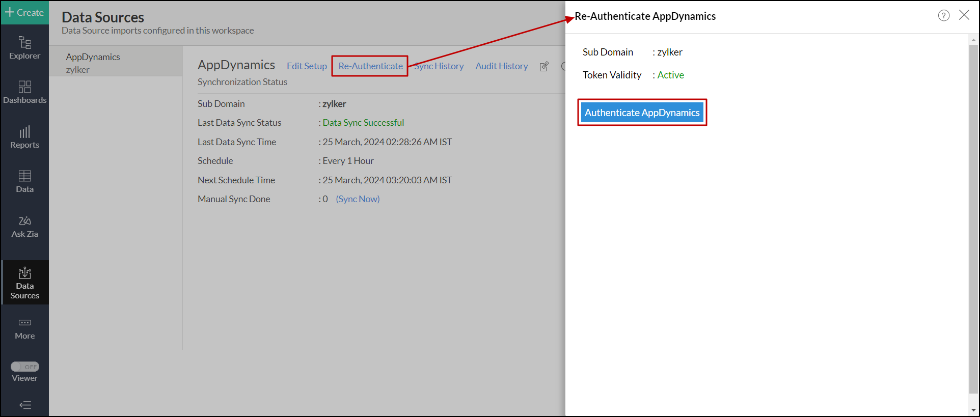The width and height of the screenshot is (980, 417).
Task: Click the Last Data Sync Time value
Action: click(387, 142)
